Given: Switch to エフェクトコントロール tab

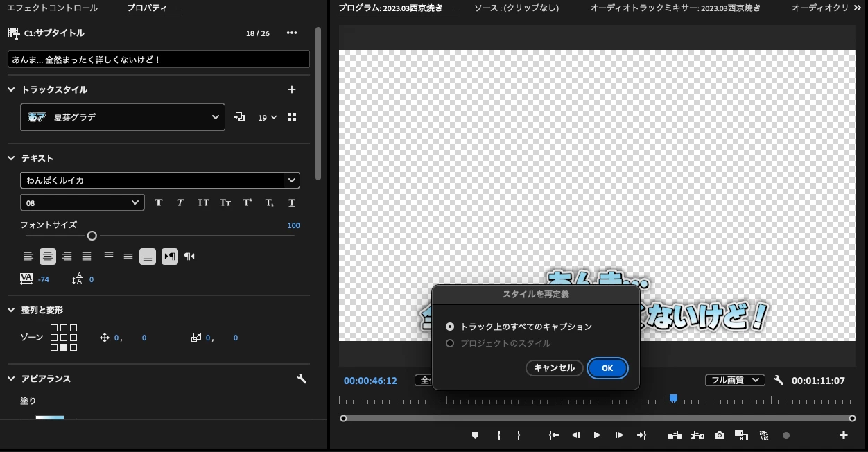Looking at the screenshot, I should coord(52,8).
